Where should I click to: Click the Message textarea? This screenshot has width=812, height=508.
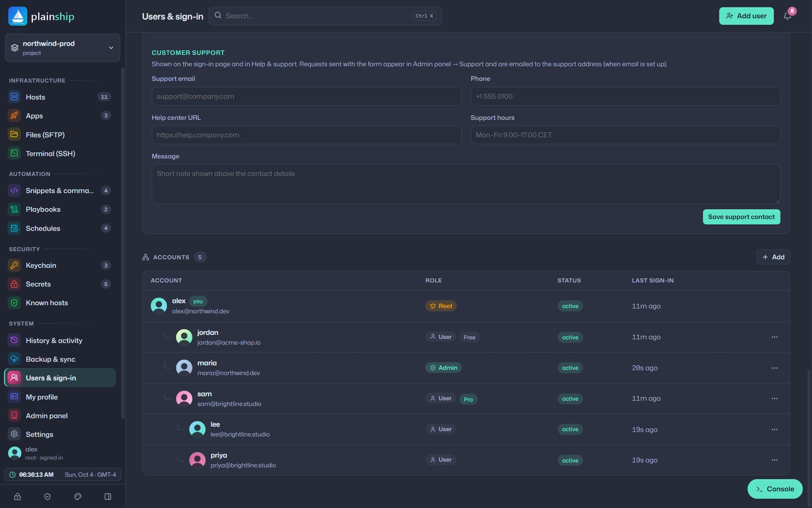pos(466,184)
